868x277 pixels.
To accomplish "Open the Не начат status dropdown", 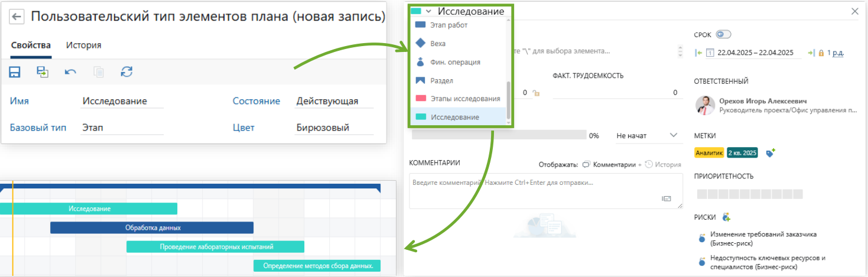I will 648,135.
